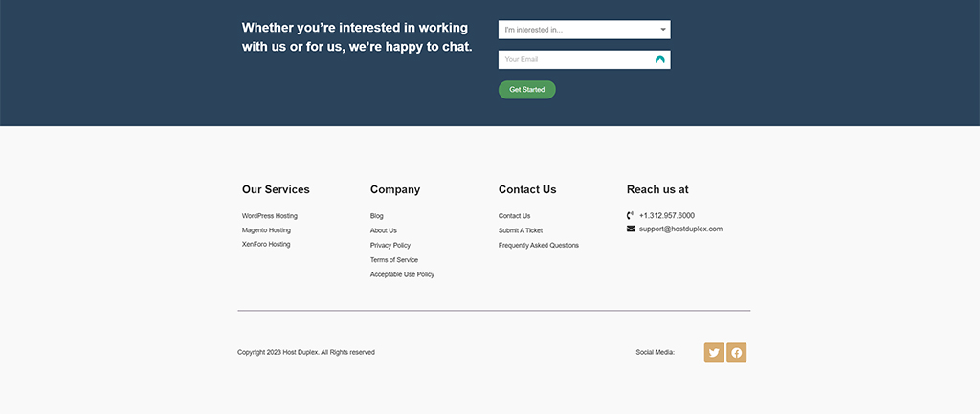This screenshot has height=414, width=980.
Task: View the Privacy Policy
Action: [x=390, y=246]
